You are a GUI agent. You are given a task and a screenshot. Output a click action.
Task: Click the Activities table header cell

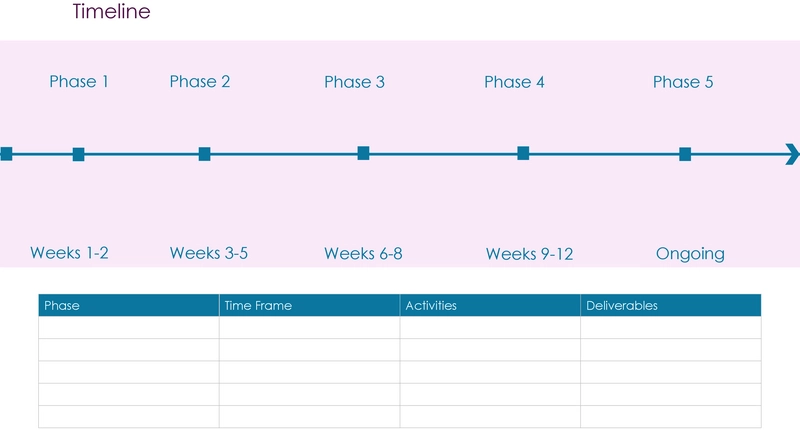point(490,306)
